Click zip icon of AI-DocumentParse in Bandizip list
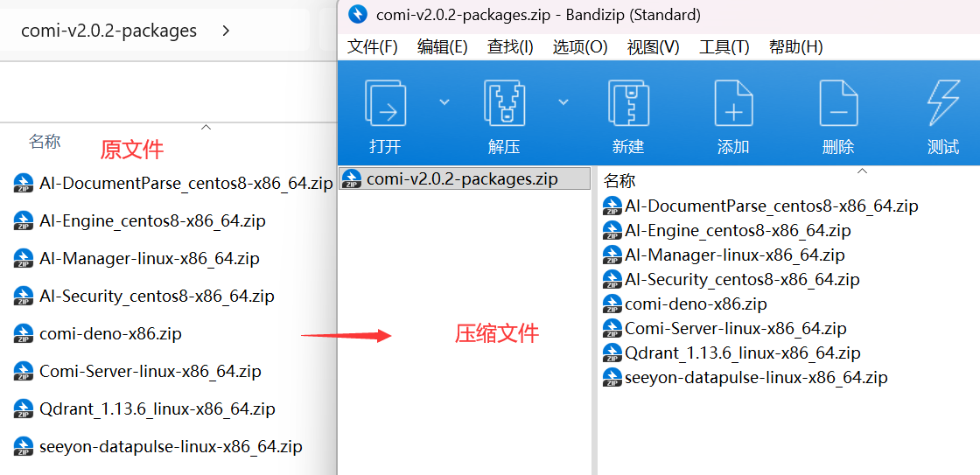This screenshot has width=980, height=475. (x=612, y=206)
